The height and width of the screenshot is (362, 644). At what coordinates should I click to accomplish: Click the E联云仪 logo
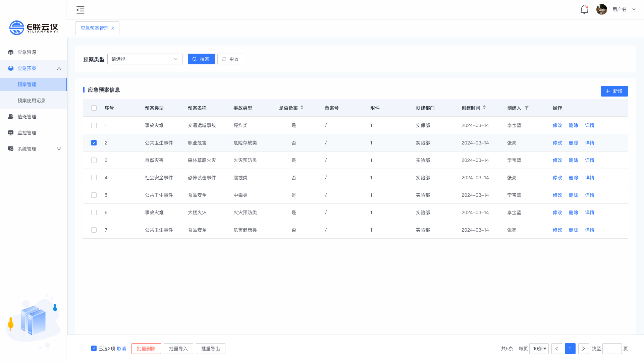[34, 27]
